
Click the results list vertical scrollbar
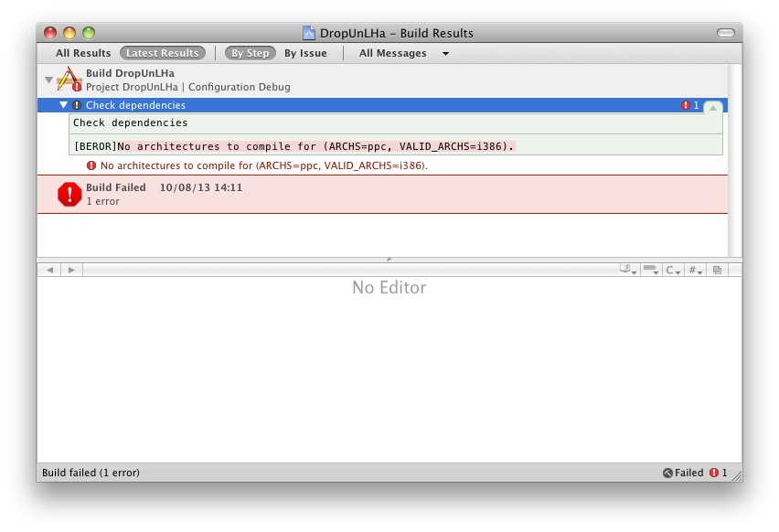[734, 160]
